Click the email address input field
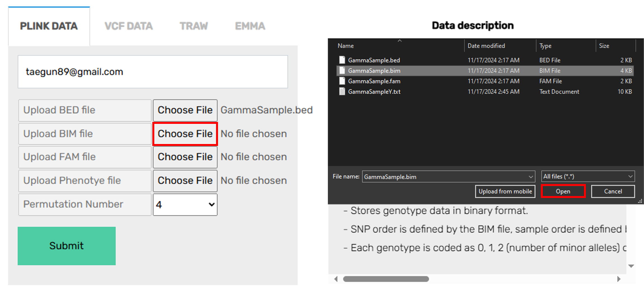The image size is (644, 295). (153, 72)
